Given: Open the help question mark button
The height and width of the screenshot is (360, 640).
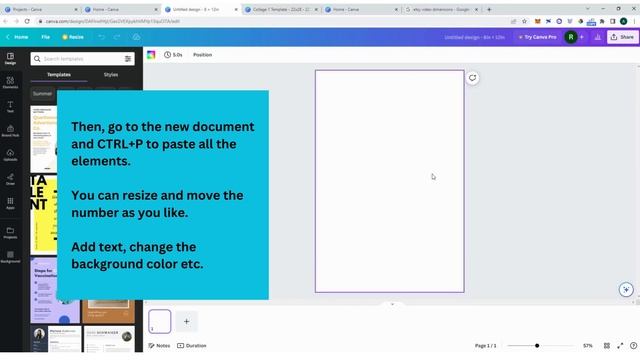Looking at the screenshot, I should click(x=633, y=346).
